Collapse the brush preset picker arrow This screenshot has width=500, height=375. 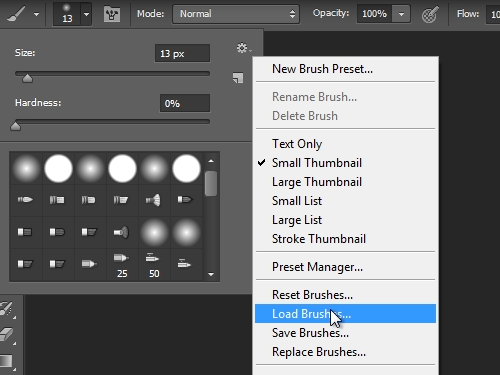pyautogui.click(x=86, y=14)
